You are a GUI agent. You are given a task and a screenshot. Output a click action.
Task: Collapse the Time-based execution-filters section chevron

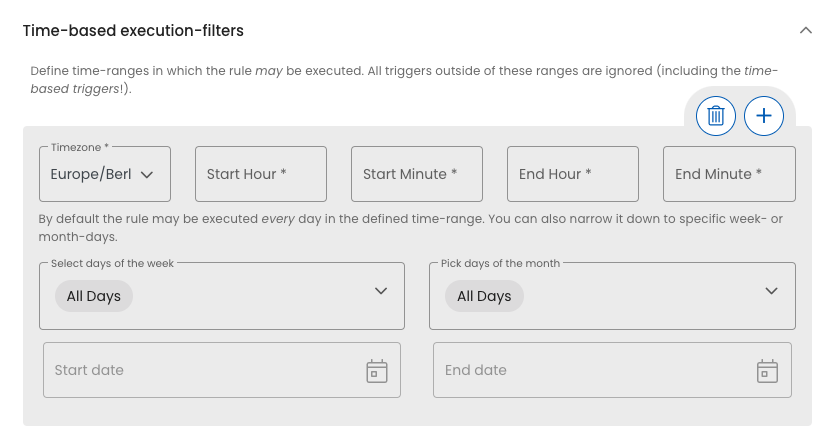point(806,31)
